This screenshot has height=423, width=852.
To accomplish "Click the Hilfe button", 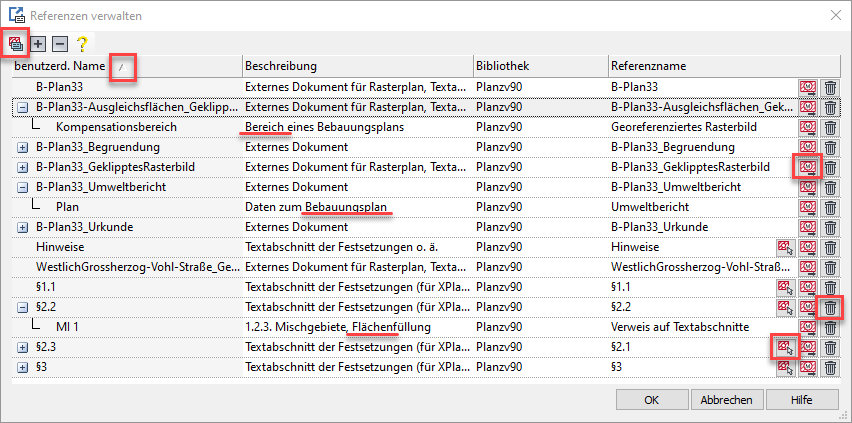I will (x=800, y=400).
